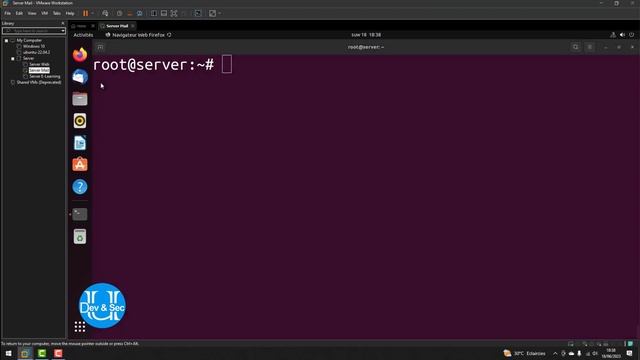The width and height of the screenshot is (640, 360).
Task: Select Server E-Learning VM in library
Action: click(x=44, y=76)
